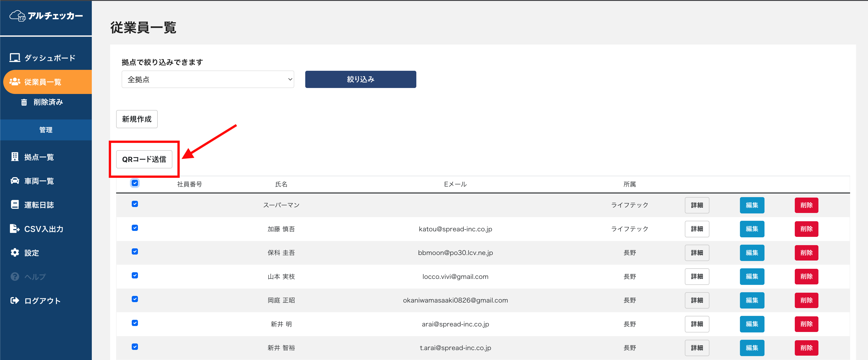Click 編集 for スーパーマン
This screenshot has width=868, height=360.
pos(752,205)
